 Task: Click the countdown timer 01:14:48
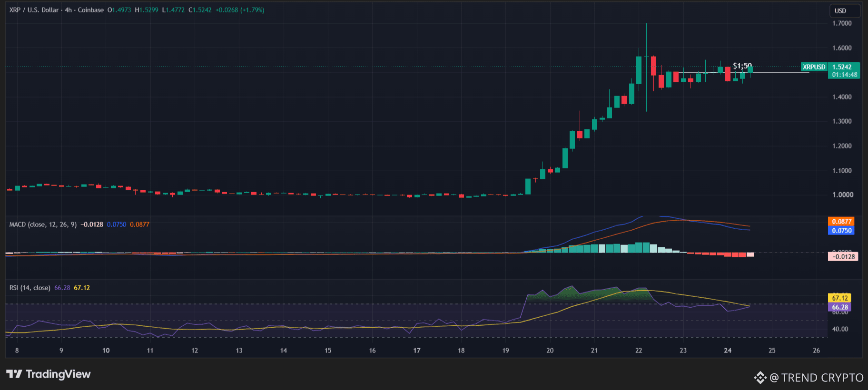[844, 75]
